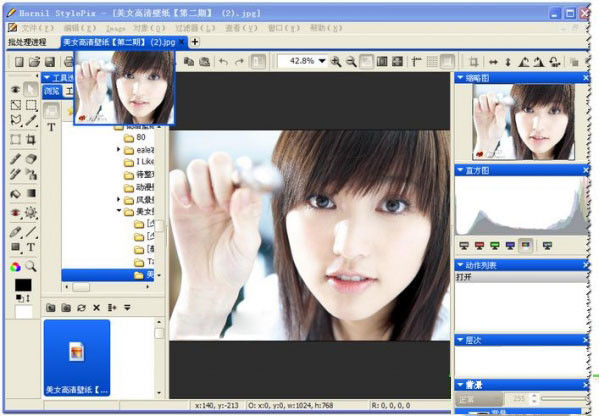
Task: Select the clone stamp tool
Action: coord(31,174)
